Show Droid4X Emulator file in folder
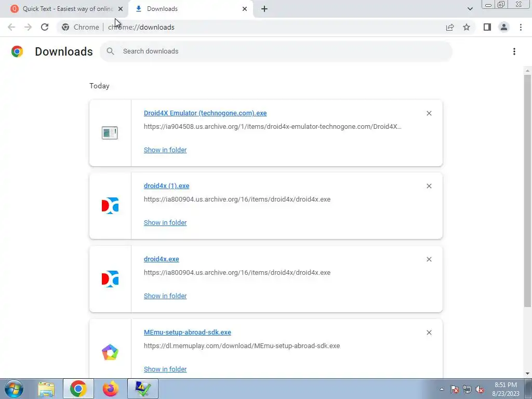 pos(165,150)
